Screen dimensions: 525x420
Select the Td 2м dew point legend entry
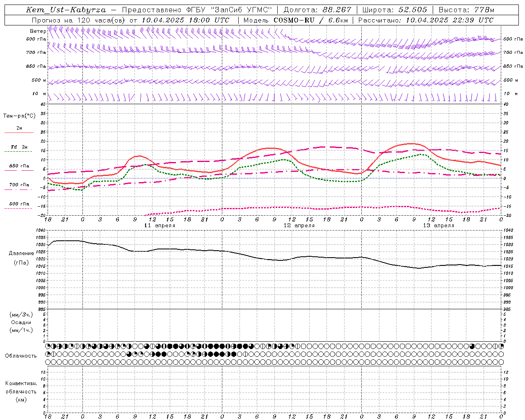pyautogui.click(x=19, y=148)
